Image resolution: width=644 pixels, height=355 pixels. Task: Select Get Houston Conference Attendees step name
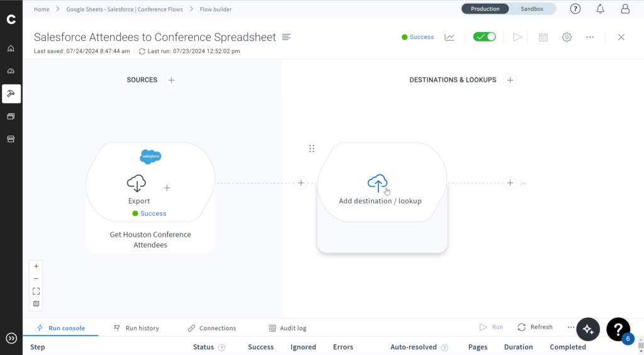(x=150, y=240)
